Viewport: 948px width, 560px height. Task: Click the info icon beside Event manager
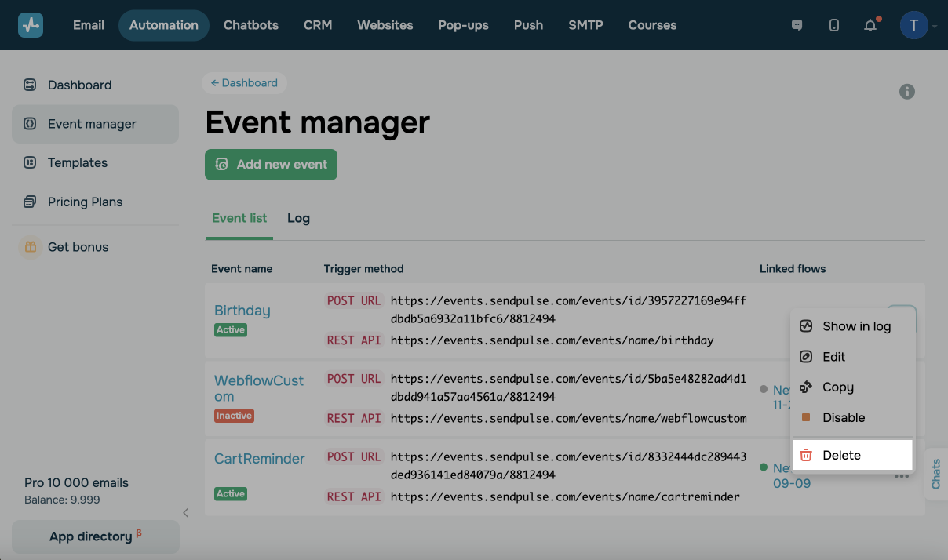(x=907, y=92)
